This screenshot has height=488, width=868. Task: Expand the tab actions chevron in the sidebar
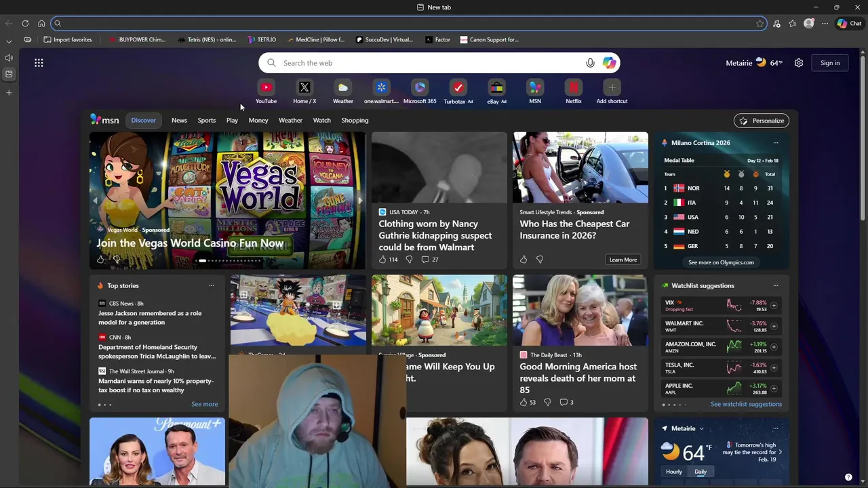point(9,41)
